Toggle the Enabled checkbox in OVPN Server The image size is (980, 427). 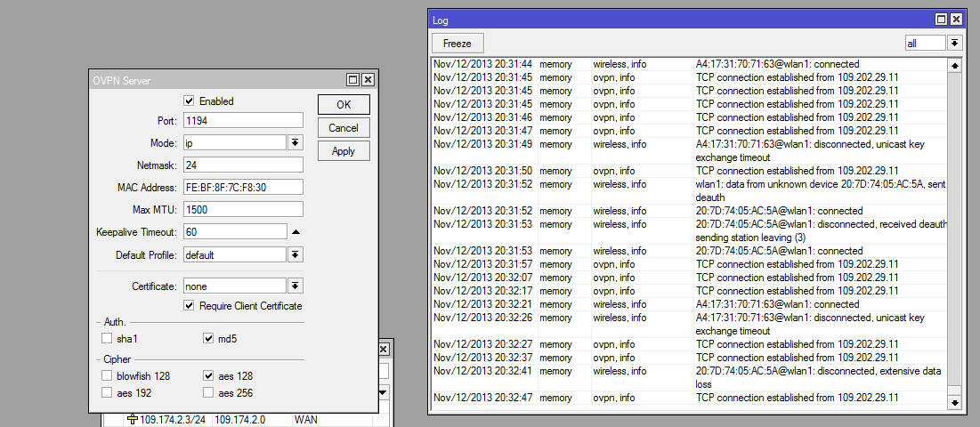[x=189, y=101]
